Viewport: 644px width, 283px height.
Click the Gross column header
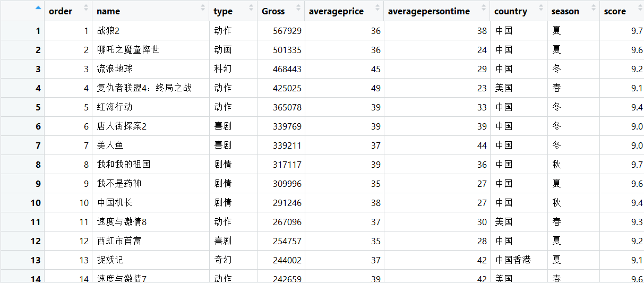coord(281,11)
